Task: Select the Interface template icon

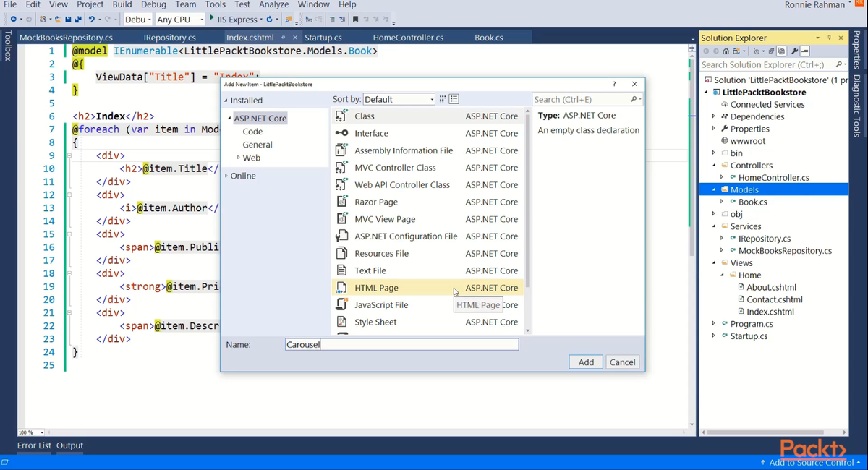Action: [x=341, y=133]
